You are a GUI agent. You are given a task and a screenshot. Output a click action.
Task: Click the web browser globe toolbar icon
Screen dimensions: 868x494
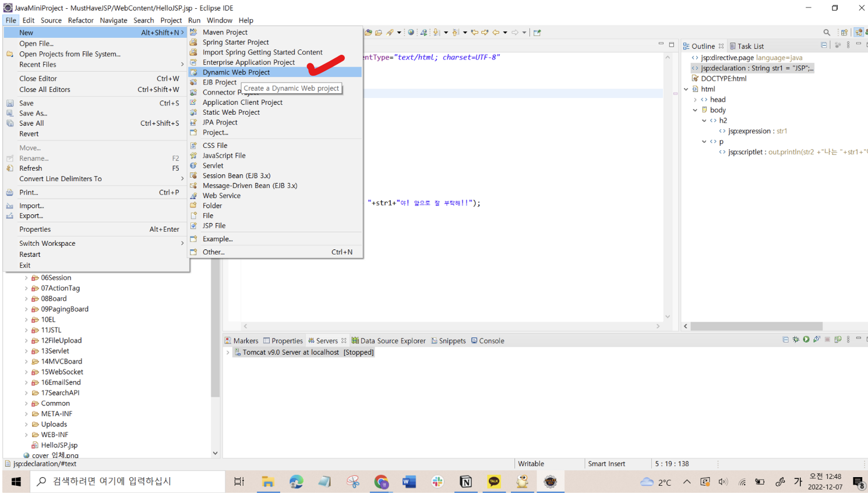tap(411, 33)
